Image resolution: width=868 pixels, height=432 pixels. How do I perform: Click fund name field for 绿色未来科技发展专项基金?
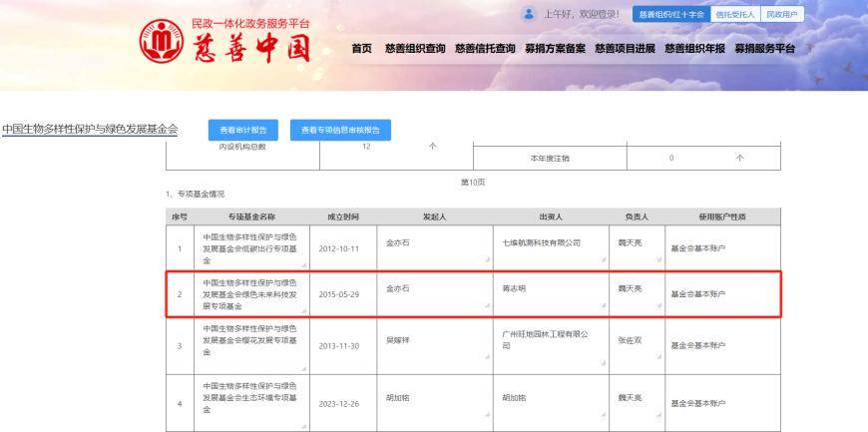[251, 294]
